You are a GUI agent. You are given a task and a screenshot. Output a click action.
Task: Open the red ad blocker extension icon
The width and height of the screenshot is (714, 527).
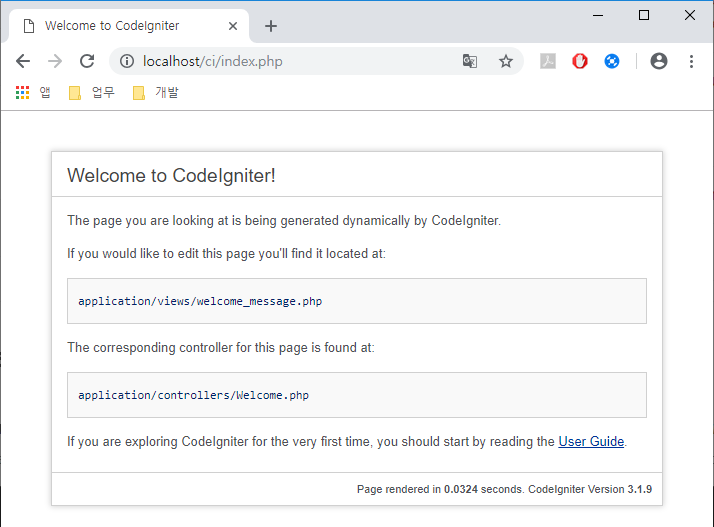pos(580,61)
